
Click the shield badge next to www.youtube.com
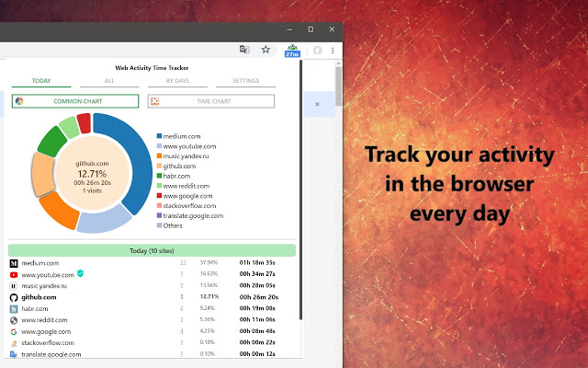[x=80, y=273]
